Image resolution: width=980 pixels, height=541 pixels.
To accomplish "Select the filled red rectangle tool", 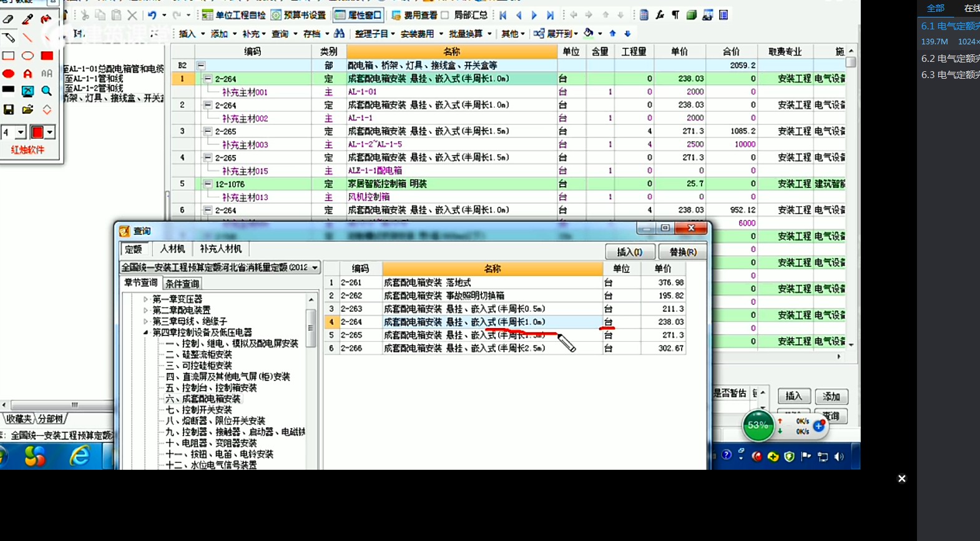I will [x=47, y=56].
